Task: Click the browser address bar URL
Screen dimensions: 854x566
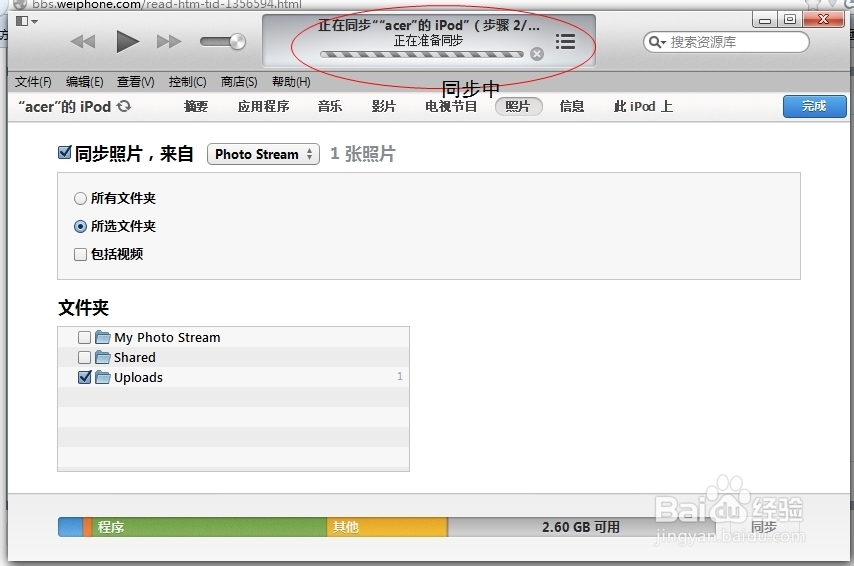Action: (167, 4)
